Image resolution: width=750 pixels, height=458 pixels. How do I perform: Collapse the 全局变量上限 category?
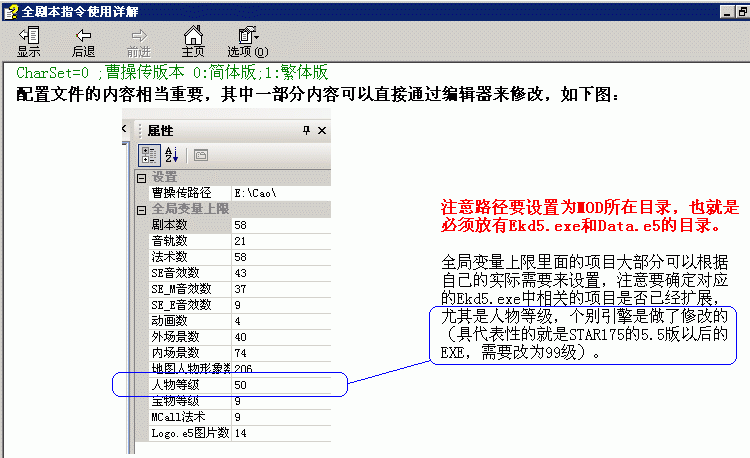141,209
